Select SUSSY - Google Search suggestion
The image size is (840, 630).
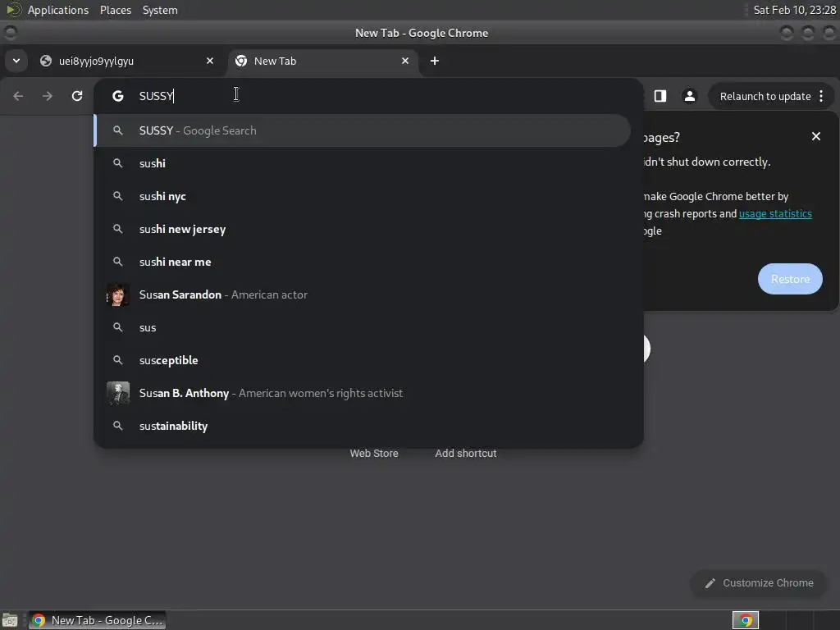(362, 130)
